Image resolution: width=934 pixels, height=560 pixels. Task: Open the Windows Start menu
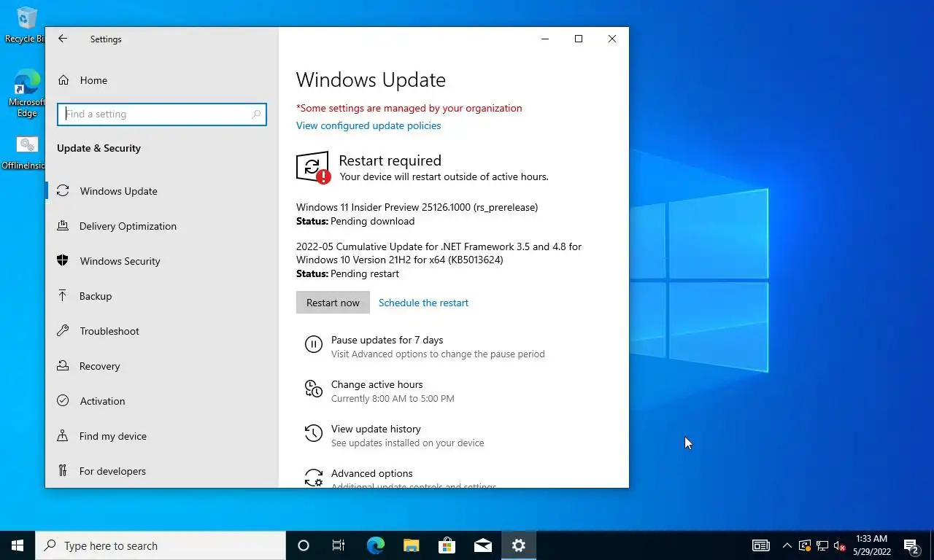click(18, 545)
